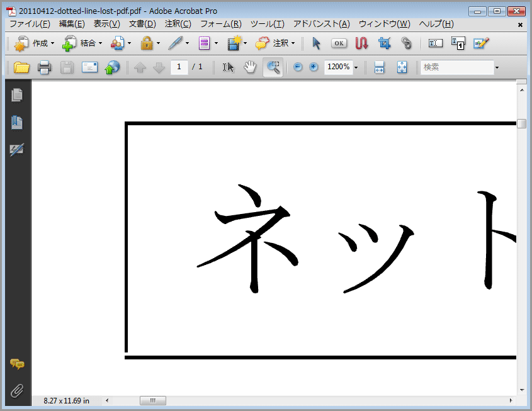Screen dimensions: 532x411
Task: Toggle the Signatures navigation panel
Action: pos(16,150)
